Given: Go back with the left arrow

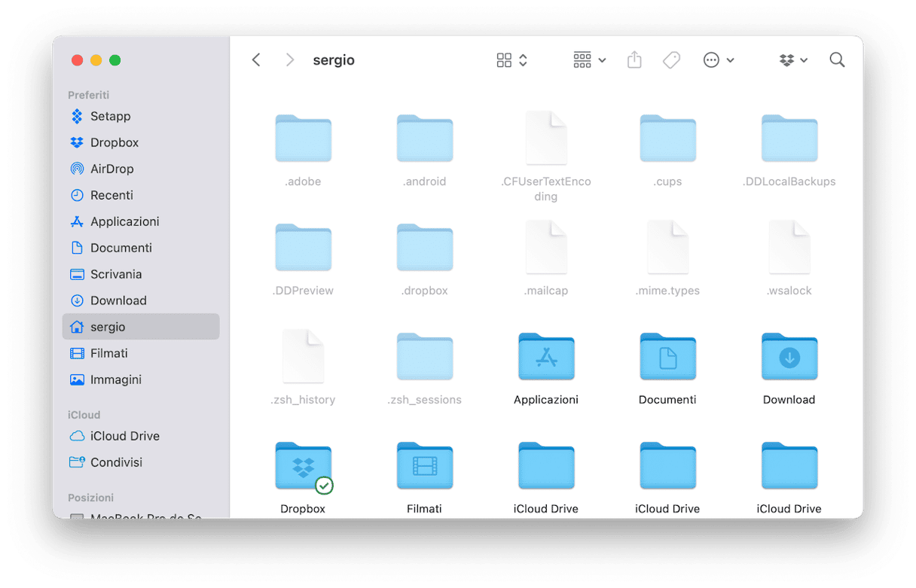Looking at the screenshot, I should point(256,60).
